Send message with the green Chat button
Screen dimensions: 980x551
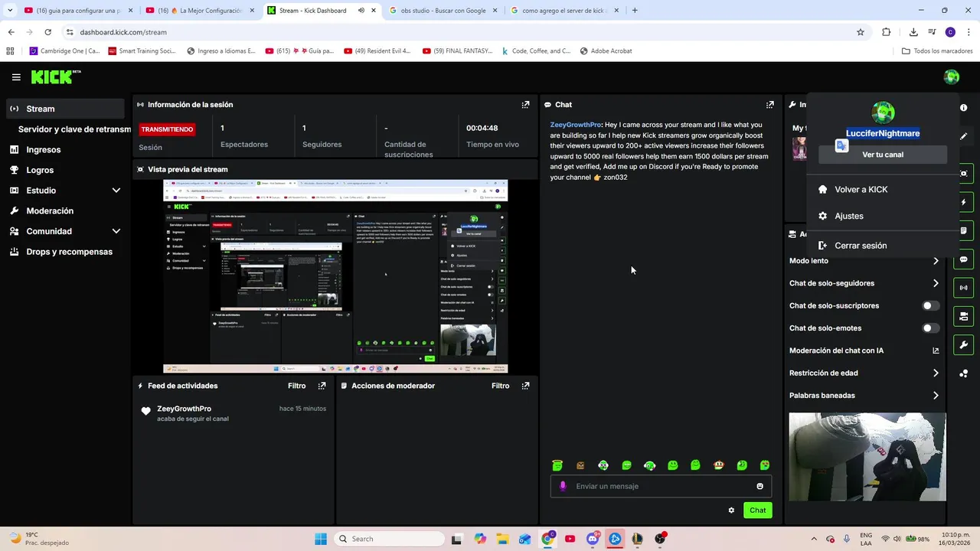(x=757, y=510)
